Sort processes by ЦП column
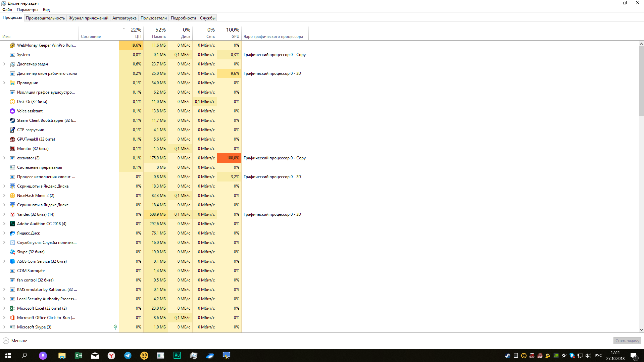The height and width of the screenshot is (362, 644). (x=131, y=33)
